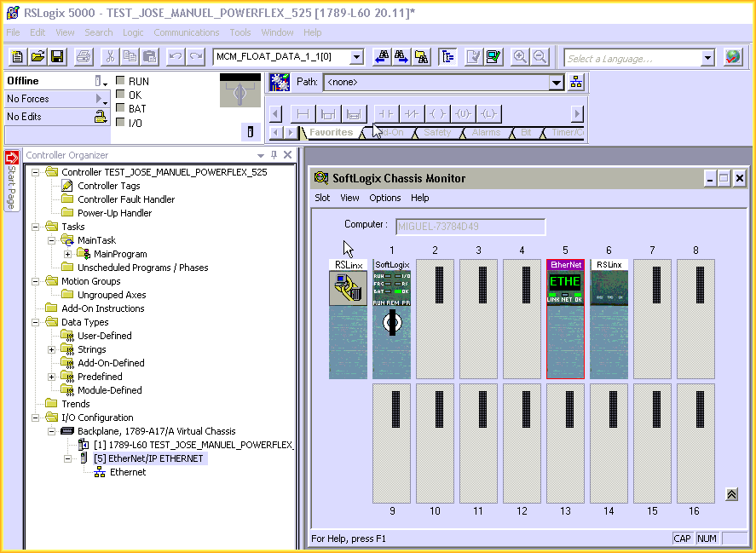This screenshot has height=553, width=756.
Task: Click the RUN status indicator box
Action: pos(120,82)
